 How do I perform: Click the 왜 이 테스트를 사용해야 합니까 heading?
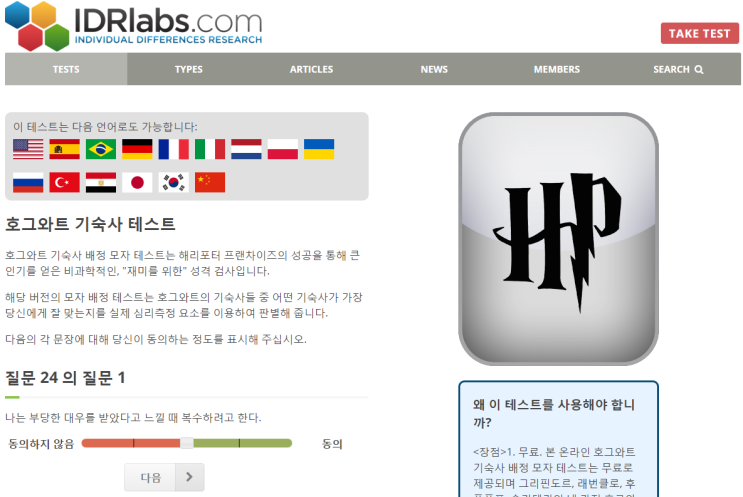pos(554,413)
